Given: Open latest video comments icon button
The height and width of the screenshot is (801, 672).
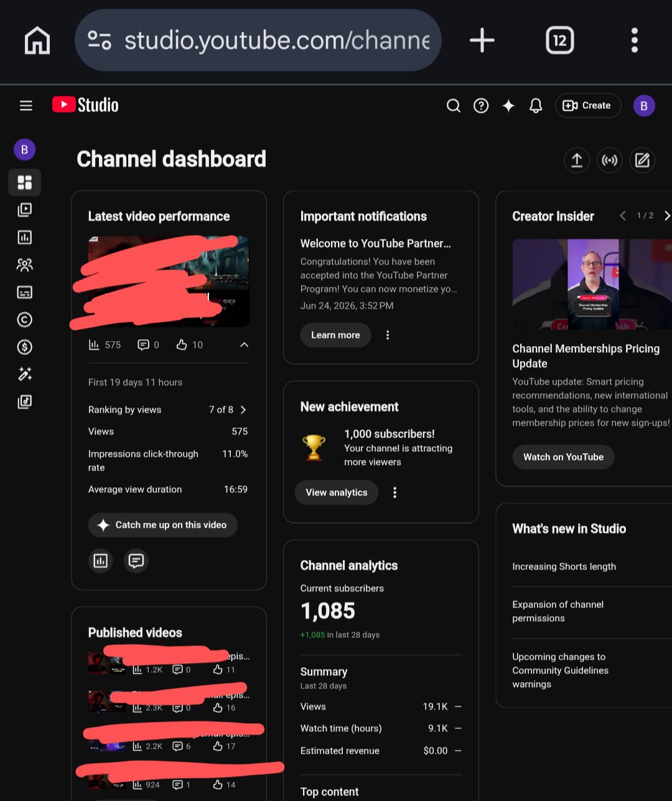Looking at the screenshot, I should pyautogui.click(x=136, y=561).
